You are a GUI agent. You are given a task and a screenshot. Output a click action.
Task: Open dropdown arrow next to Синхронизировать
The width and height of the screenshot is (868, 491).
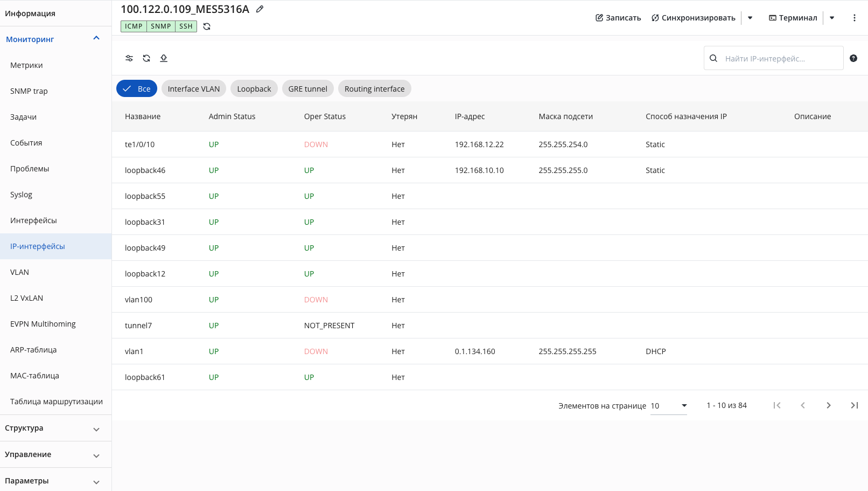750,18
